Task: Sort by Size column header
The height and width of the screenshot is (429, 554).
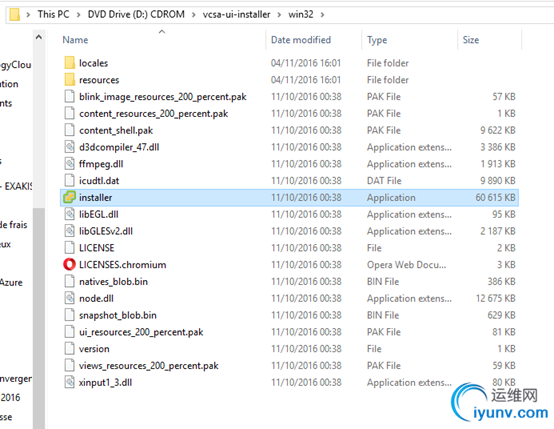Action: [471, 40]
